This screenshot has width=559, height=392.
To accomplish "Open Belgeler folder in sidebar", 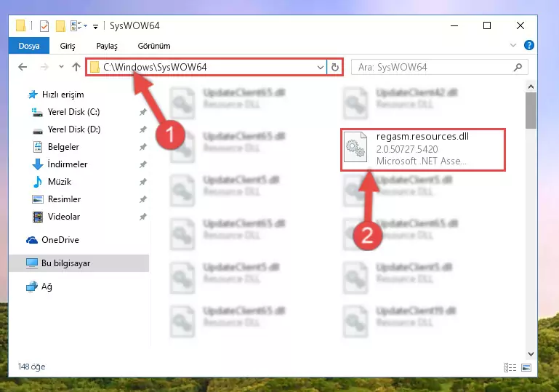I will 56,147.
